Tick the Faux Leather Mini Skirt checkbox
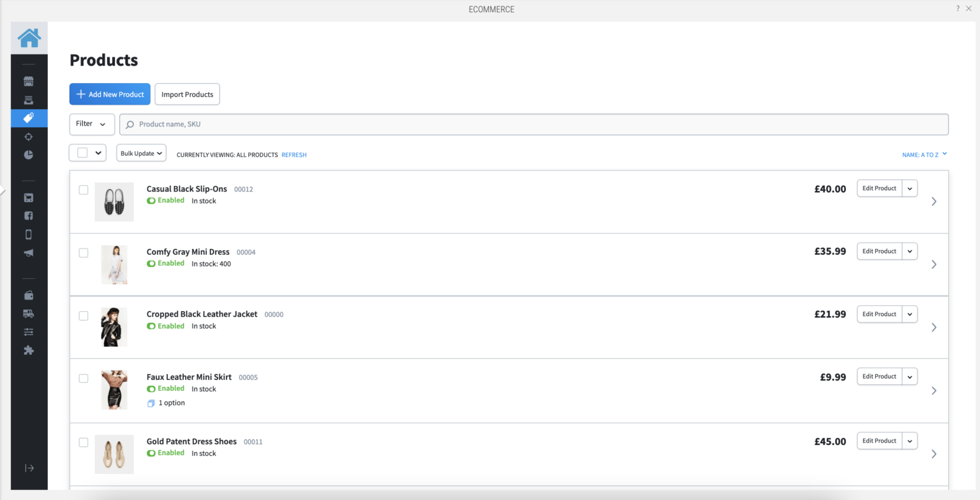This screenshot has height=500, width=980. click(x=84, y=378)
